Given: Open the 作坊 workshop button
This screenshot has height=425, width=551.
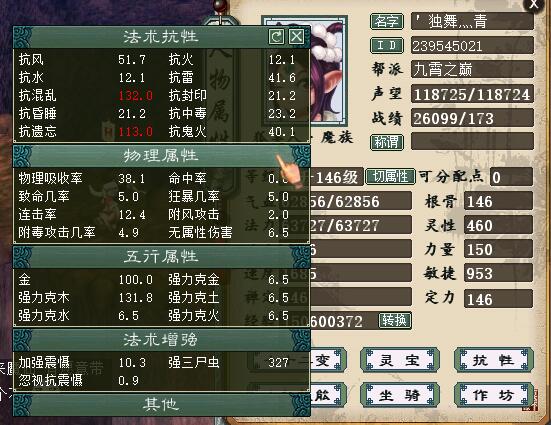Looking at the screenshot, I should pyautogui.click(x=494, y=395).
